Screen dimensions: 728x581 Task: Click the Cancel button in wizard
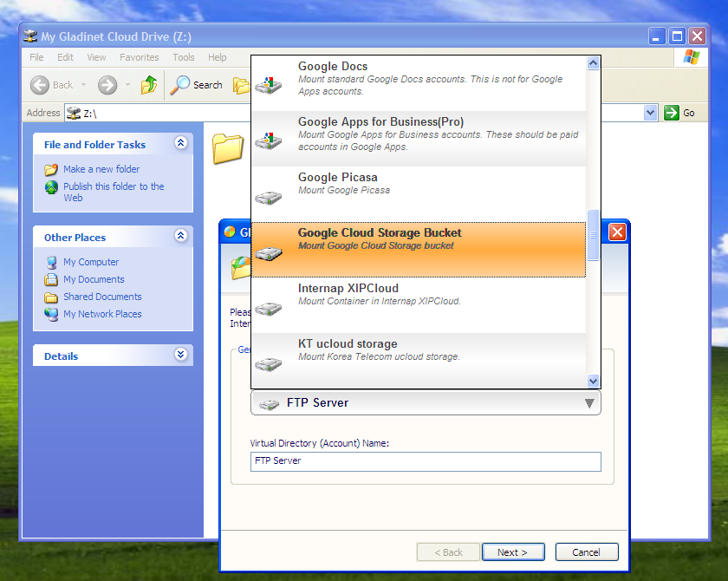(x=587, y=552)
